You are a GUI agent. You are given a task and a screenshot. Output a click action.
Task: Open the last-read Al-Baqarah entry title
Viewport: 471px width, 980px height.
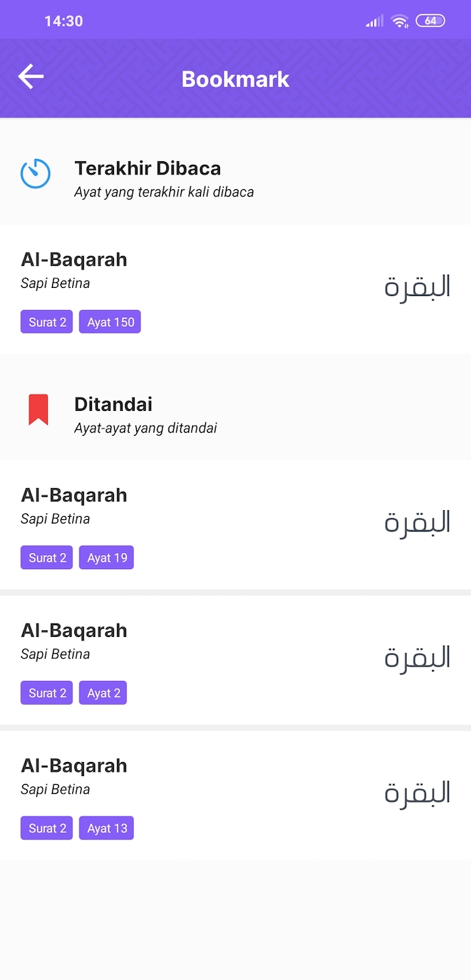click(x=74, y=259)
